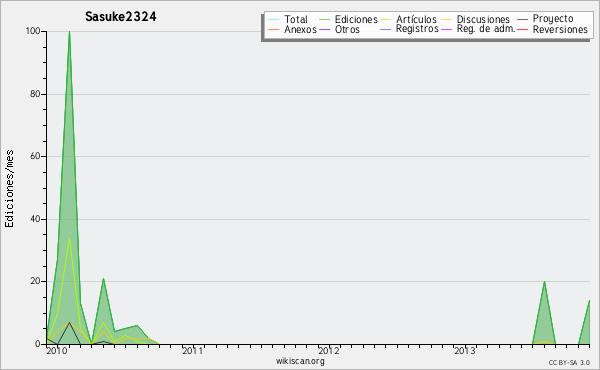This screenshot has height=370, width=600.
Task: Click the 2013 x-axis label
Action: point(465,351)
